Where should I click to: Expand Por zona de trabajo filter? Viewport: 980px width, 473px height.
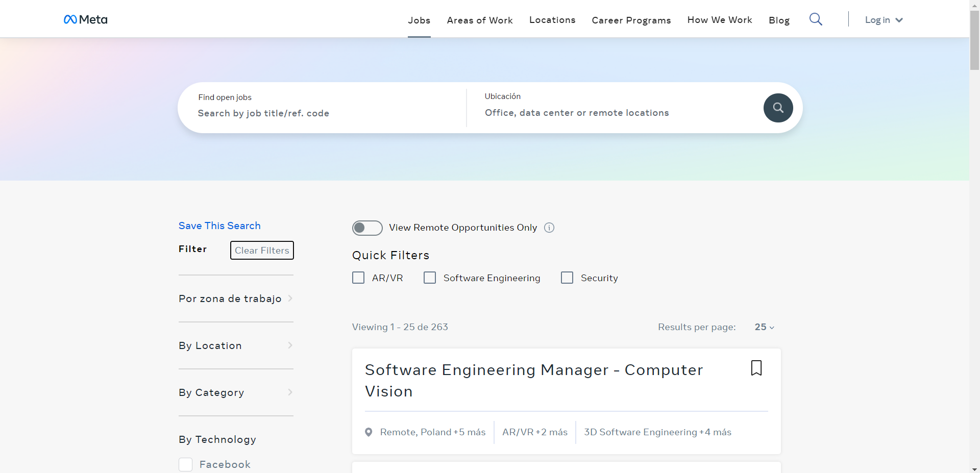point(235,298)
